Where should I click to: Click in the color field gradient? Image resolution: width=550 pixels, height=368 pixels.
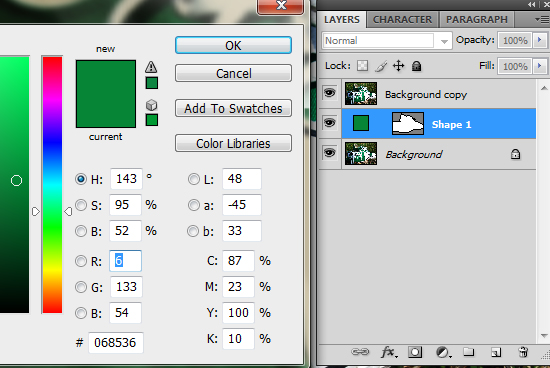click(x=14, y=184)
